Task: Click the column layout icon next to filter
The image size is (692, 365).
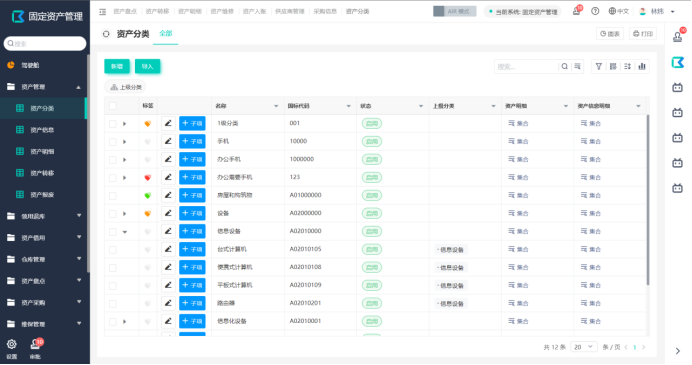Action: click(613, 67)
